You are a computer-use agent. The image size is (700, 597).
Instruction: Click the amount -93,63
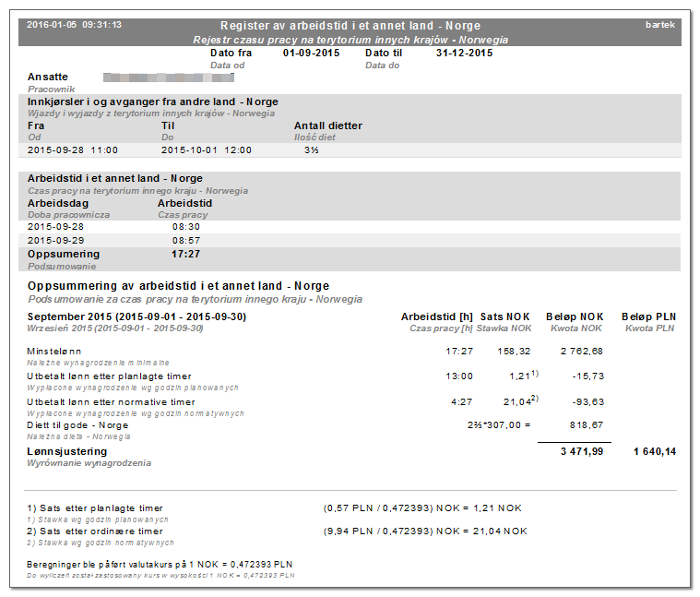click(x=588, y=402)
